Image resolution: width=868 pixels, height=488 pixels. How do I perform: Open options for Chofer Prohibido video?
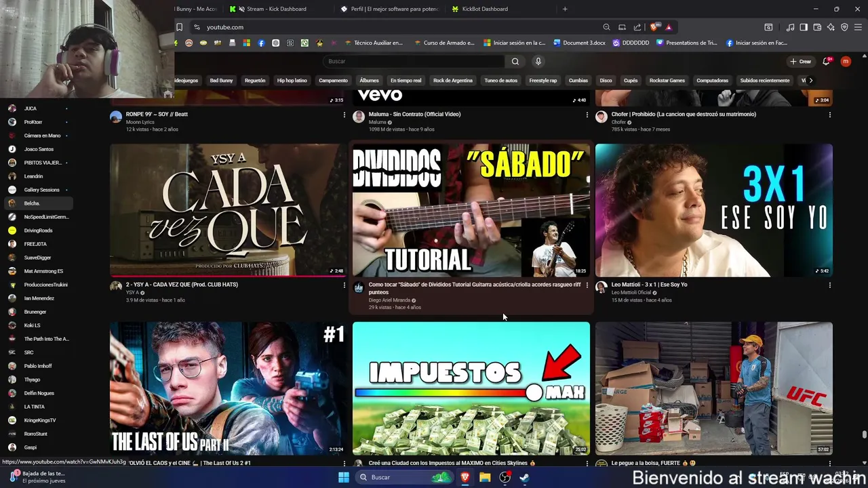[829, 115]
